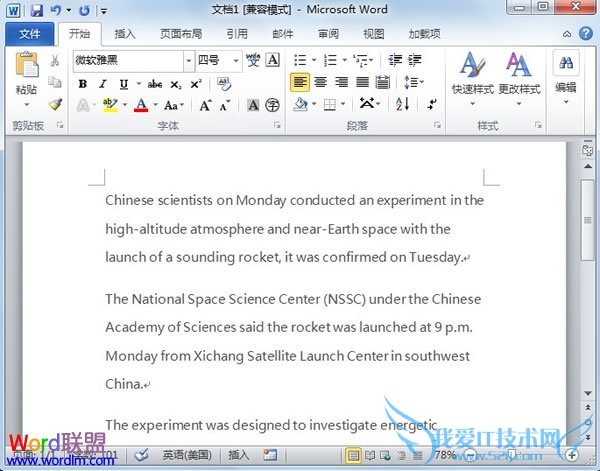600x471 pixels.
Task: Switch to the 页面布局 Page Layout tab
Action: pyautogui.click(x=181, y=34)
